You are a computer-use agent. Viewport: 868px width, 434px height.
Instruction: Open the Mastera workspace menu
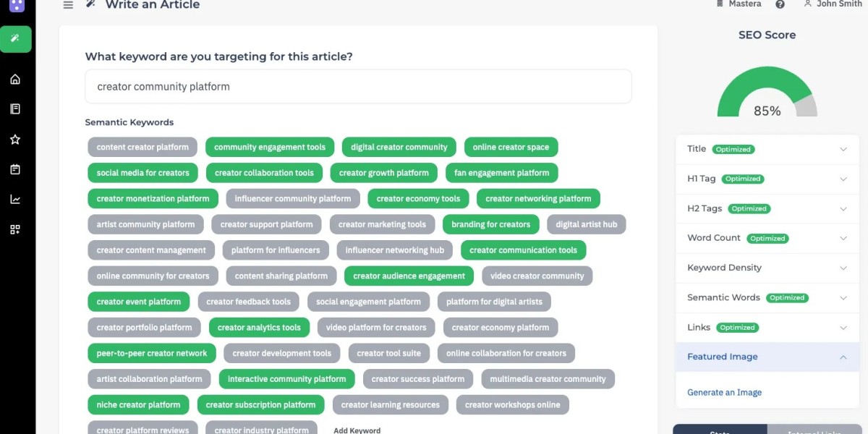point(738,4)
